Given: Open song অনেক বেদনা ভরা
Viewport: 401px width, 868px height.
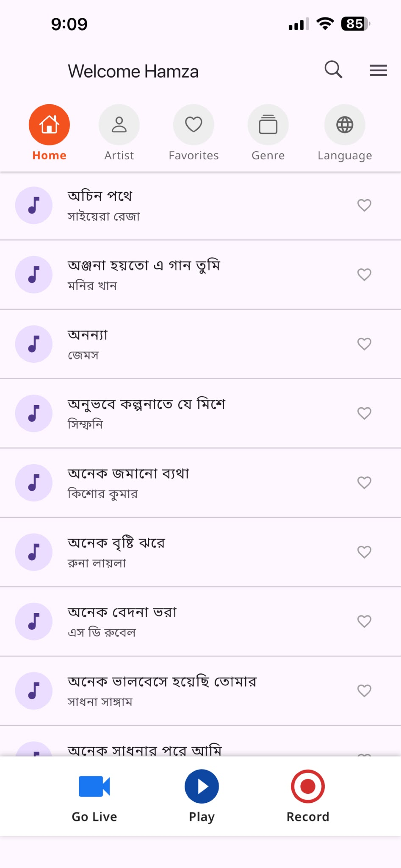Looking at the screenshot, I should [x=200, y=621].
